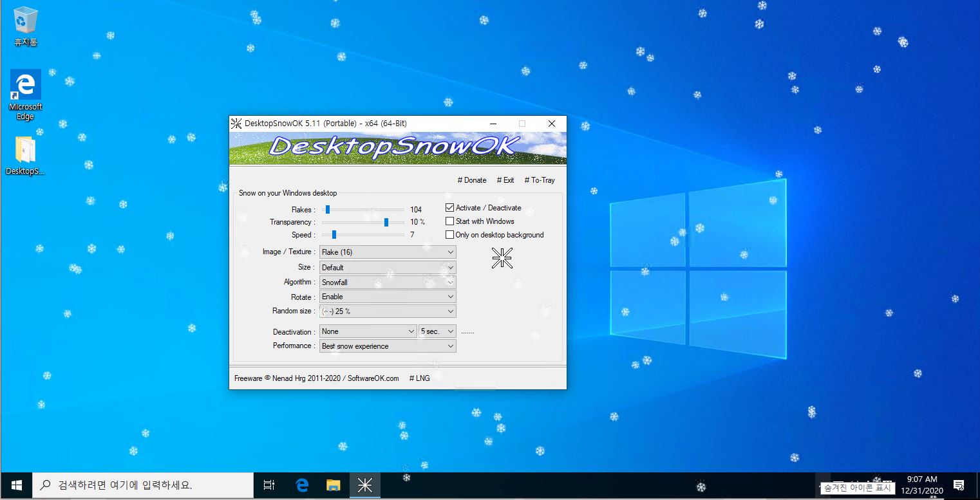Toggle the Activate / Deactivate checkbox
The image size is (980, 500).
point(450,208)
